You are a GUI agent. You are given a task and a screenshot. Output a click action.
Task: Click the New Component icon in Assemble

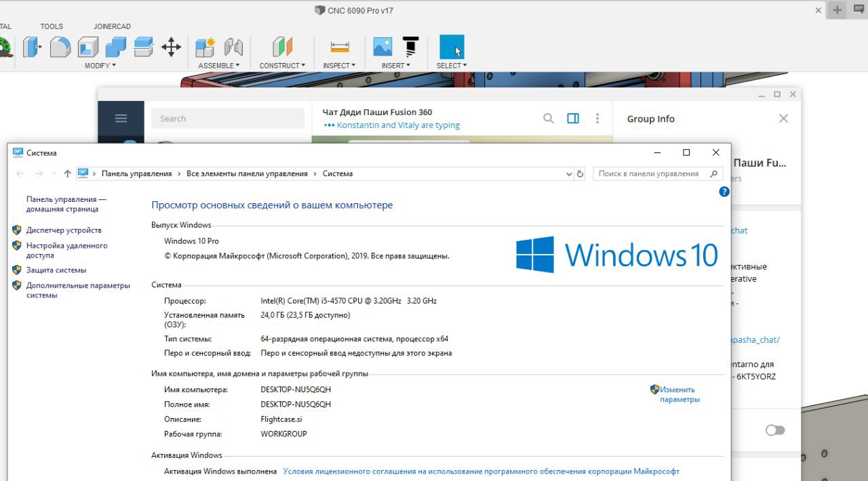[x=205, y=47]
